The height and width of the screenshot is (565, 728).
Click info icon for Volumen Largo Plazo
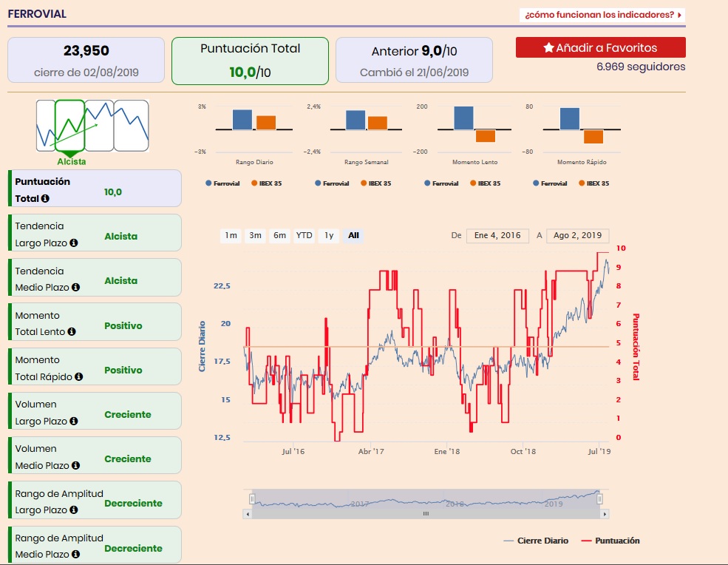point(73,421)
